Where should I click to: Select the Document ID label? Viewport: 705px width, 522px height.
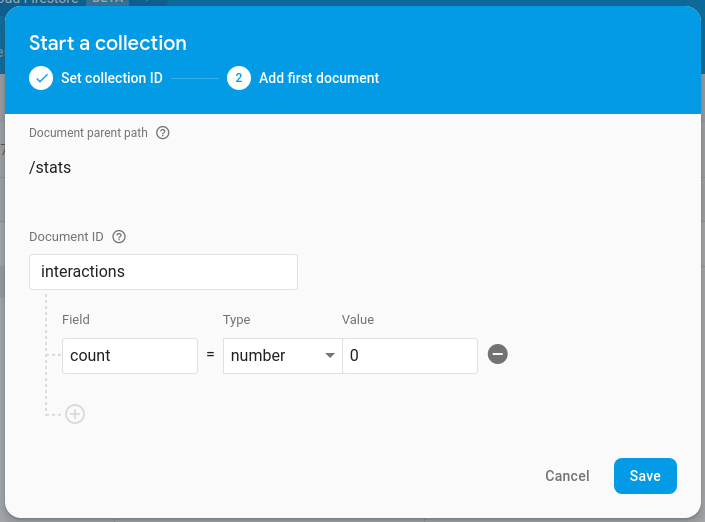tap(66, 237)
